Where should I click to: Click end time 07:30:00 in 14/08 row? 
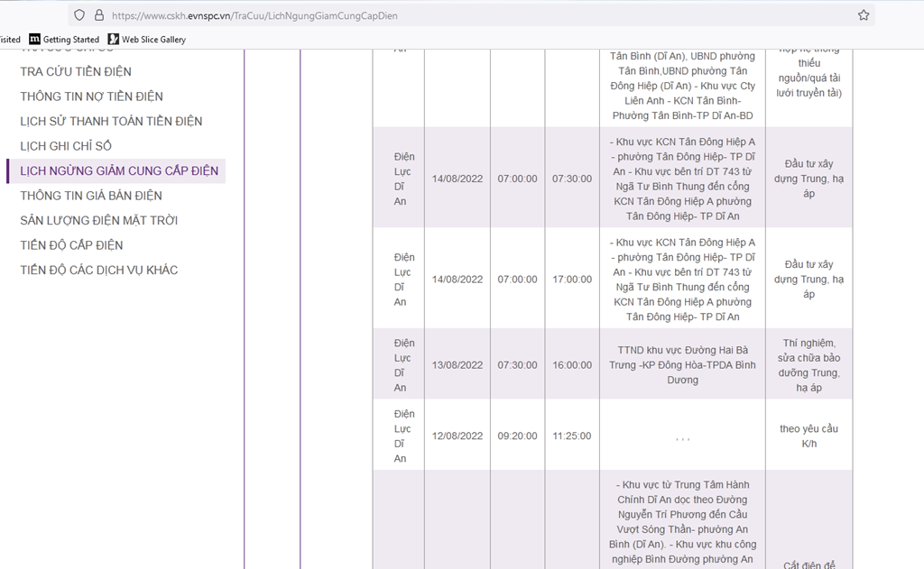tap(572, 179)
